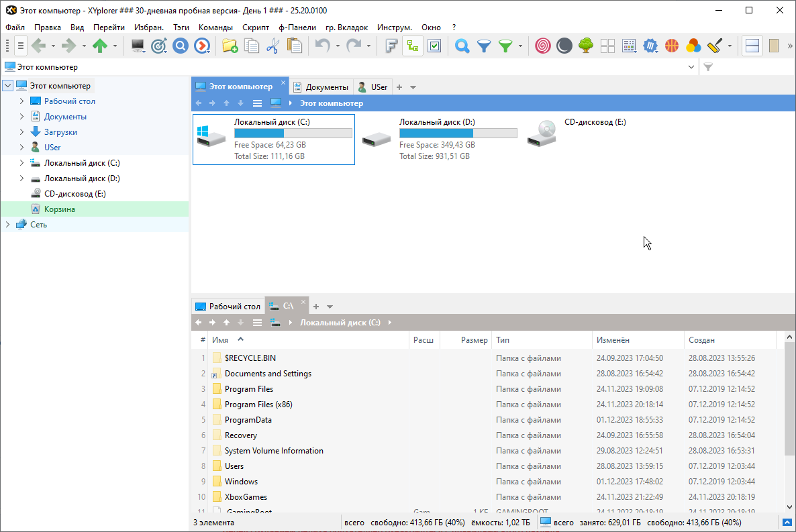The width and height of the screenshot is (796, 532).
Task: Open the Файл menu
Action: [x=15, y=28]
